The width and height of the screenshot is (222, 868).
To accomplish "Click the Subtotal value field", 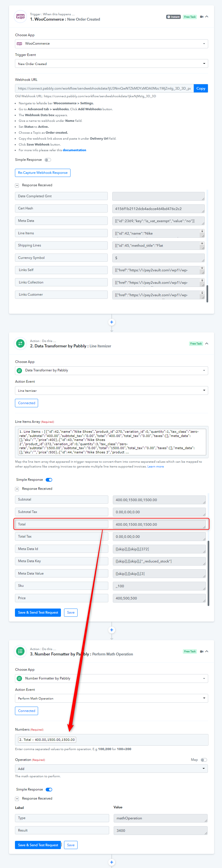I will [x=159, y=500].
